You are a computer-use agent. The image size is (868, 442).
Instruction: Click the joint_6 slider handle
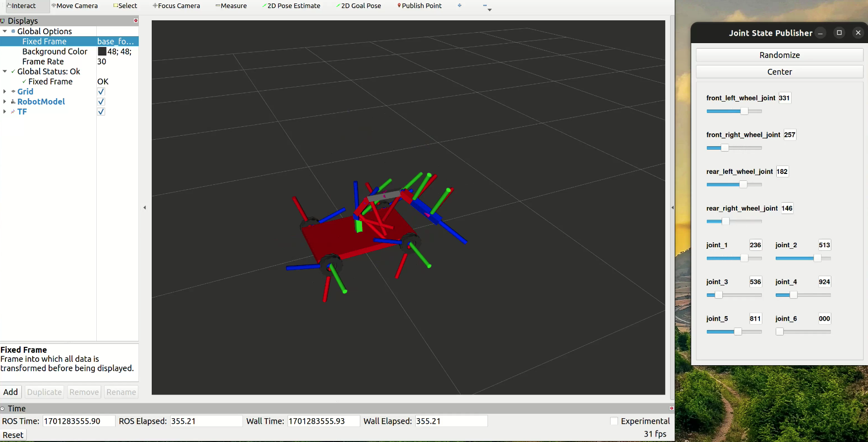pyautogui.click(x=780, y=332)
